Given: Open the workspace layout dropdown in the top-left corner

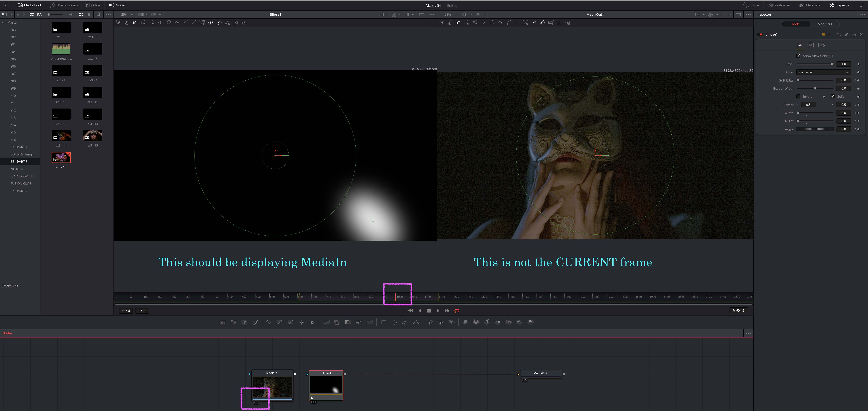Looking at the screenshot, I should click(6, 5).
